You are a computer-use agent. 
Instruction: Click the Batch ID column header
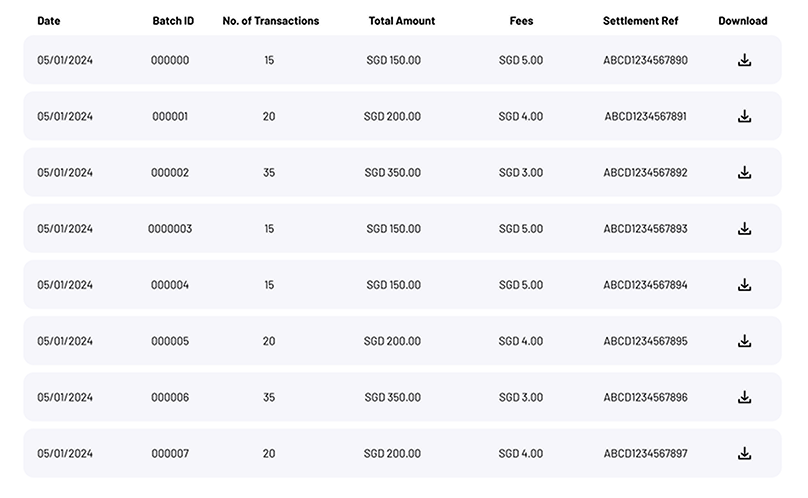[173, 21]
